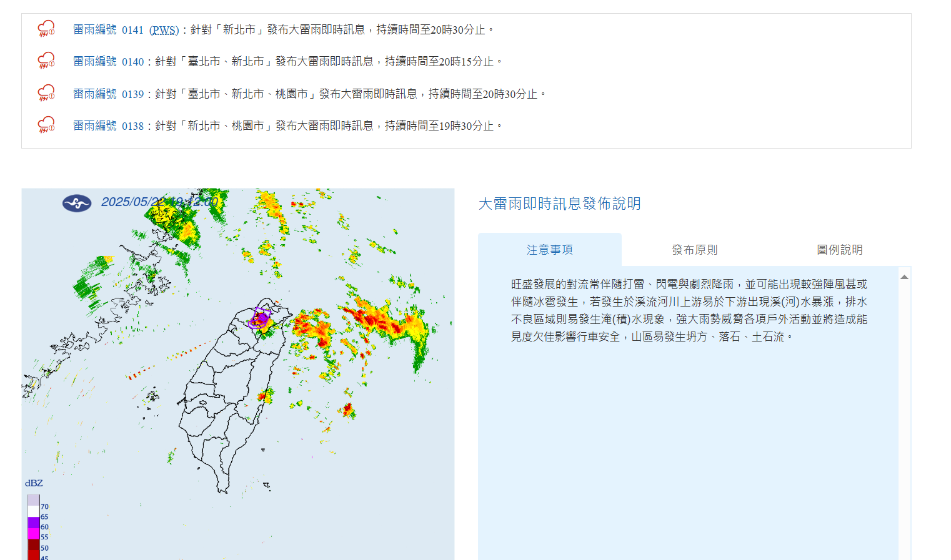Click the thunderstorm icon beside alert 0141

[x=46, y=29]
